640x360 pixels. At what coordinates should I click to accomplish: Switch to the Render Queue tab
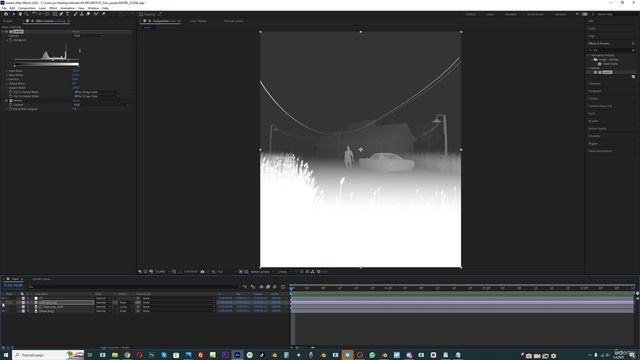tap(41, 279)
